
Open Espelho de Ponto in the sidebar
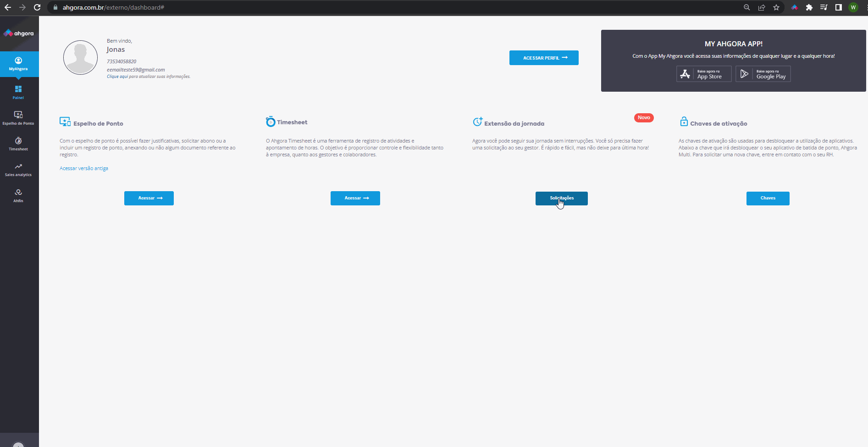pos(18,117)
